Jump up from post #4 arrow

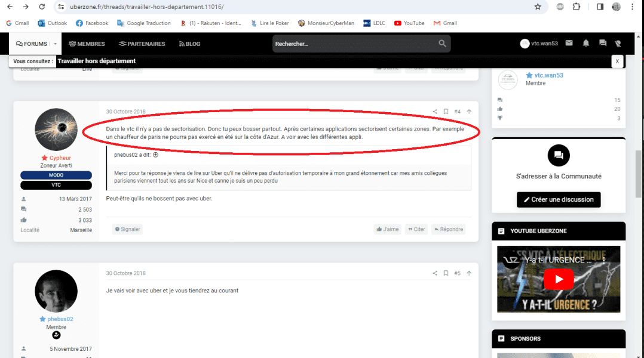click(x=469, y=112)
